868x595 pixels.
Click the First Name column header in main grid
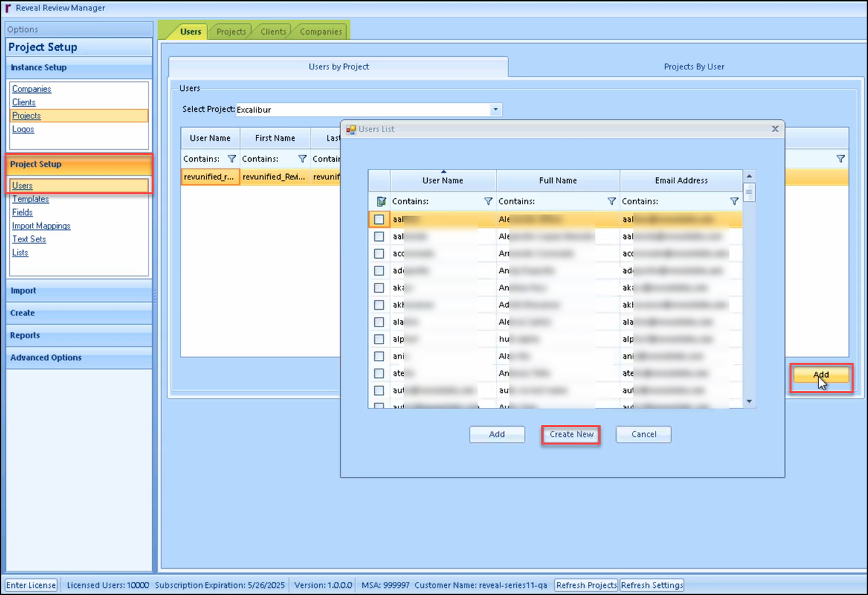click(275, 138)
